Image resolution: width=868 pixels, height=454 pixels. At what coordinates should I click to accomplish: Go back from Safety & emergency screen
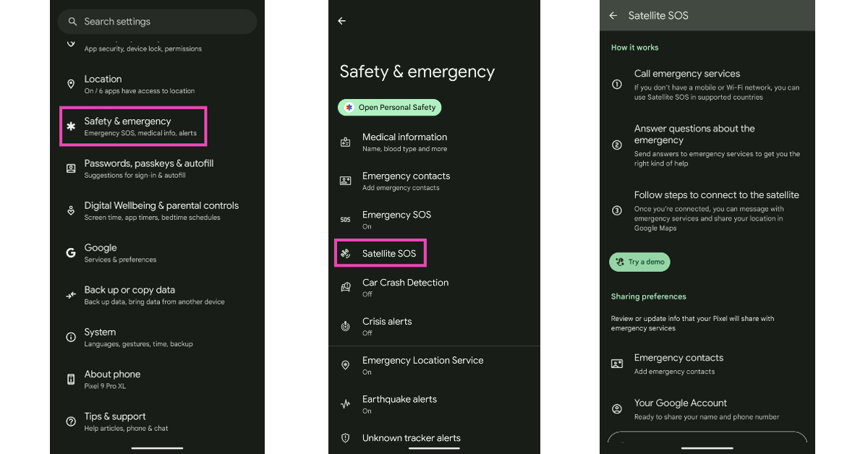click(x=342, y=21)
